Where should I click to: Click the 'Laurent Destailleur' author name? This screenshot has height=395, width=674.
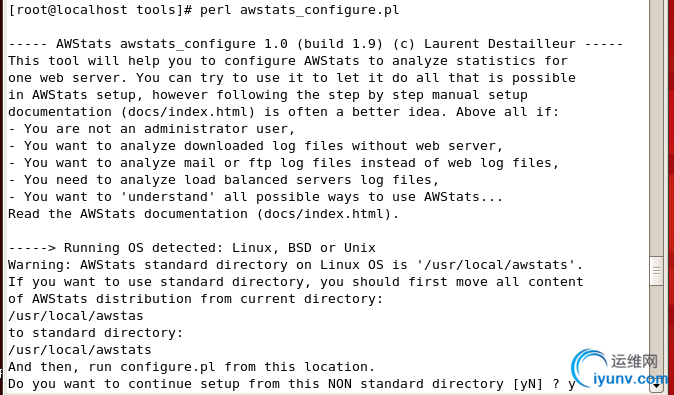499,44
